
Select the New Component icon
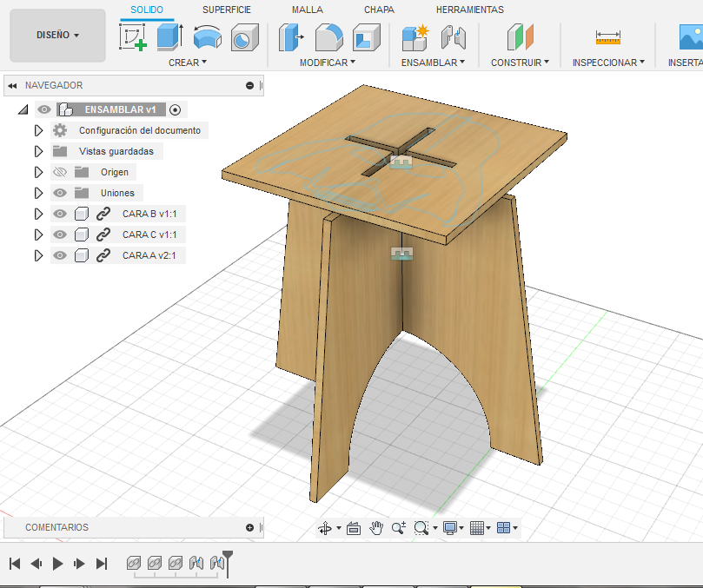click(x=415, y=38)
